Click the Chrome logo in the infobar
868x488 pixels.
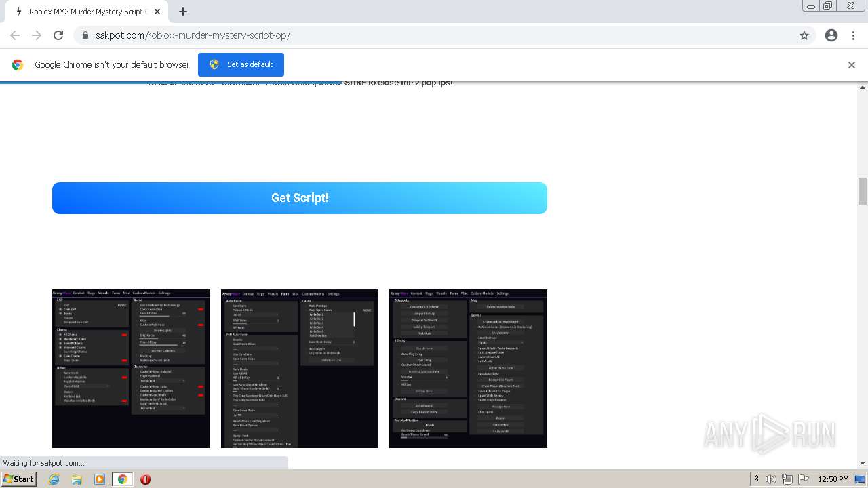pos(18,65)
